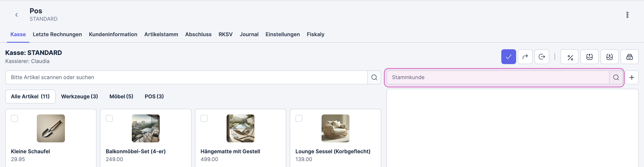Click the Stammkunde search magnifier icon
The width and height of the screenshot is (644, 167).
[616, 77]
